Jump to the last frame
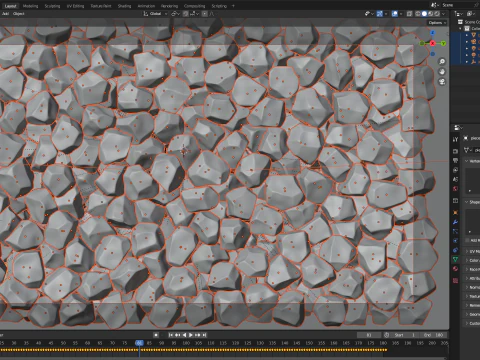This screenshot has height=360, width=480. [204, 335]
